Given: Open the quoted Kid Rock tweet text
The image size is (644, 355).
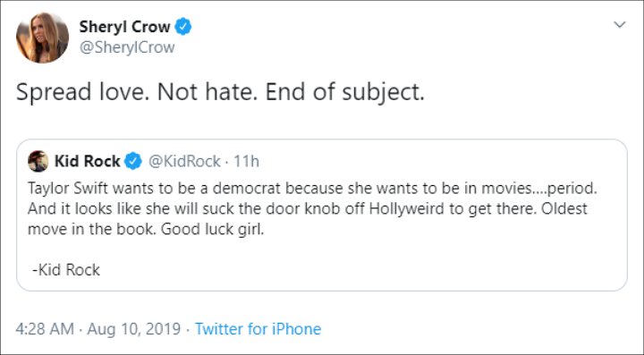Looking at the screenshot, I should point(312,208).
